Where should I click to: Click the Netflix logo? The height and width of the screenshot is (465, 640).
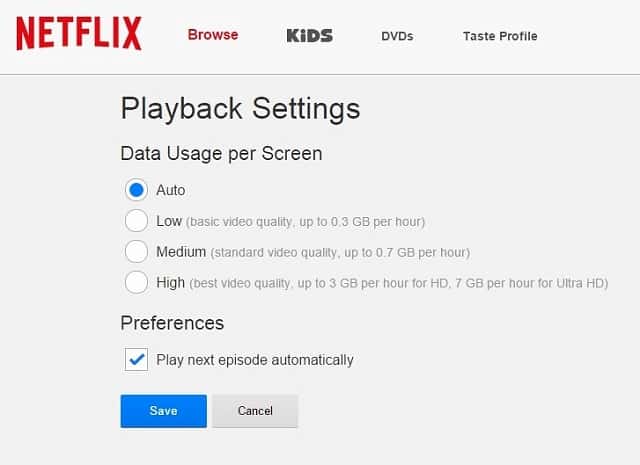pos(79,35)
